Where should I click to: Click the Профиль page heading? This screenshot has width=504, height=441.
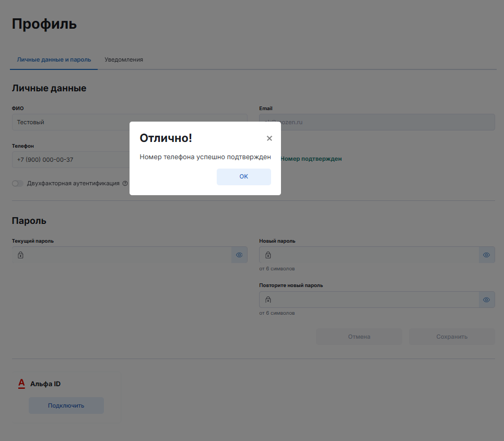44,24
